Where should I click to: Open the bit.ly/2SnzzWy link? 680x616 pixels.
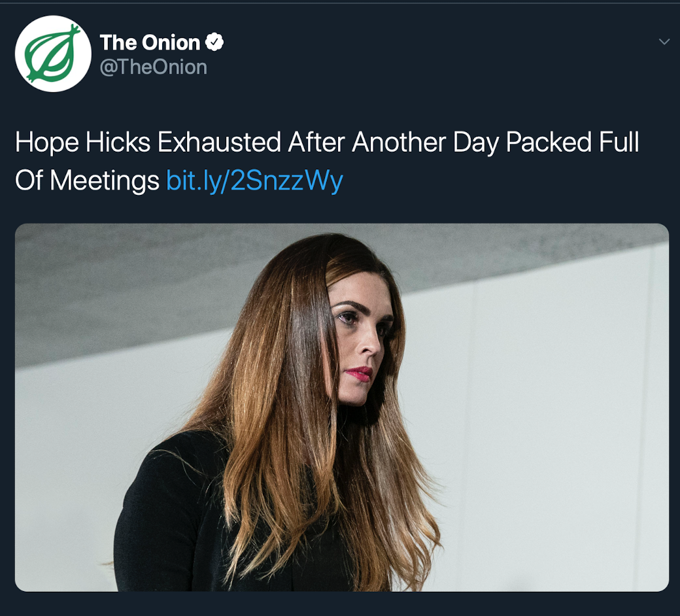click(x=254, y=180)
